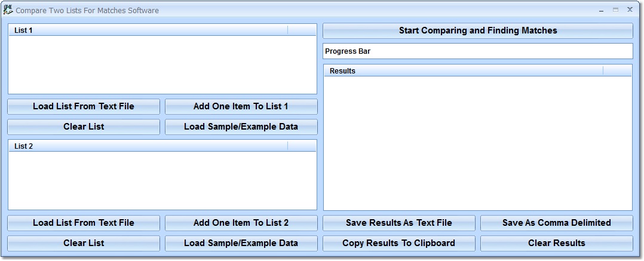Add one item to List 2

pyautogui.click(x=241, y=223)
